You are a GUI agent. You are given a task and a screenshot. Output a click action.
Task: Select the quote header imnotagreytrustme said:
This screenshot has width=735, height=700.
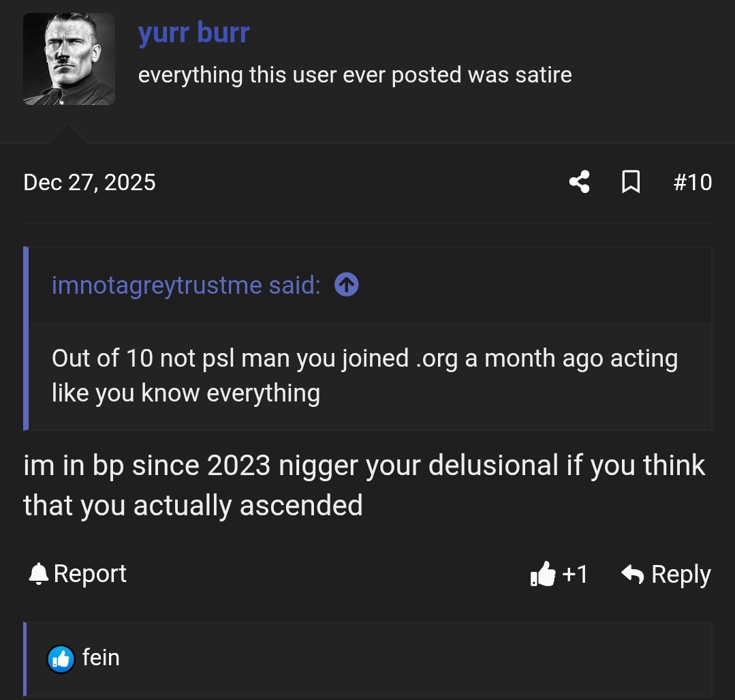click(184, 284)
